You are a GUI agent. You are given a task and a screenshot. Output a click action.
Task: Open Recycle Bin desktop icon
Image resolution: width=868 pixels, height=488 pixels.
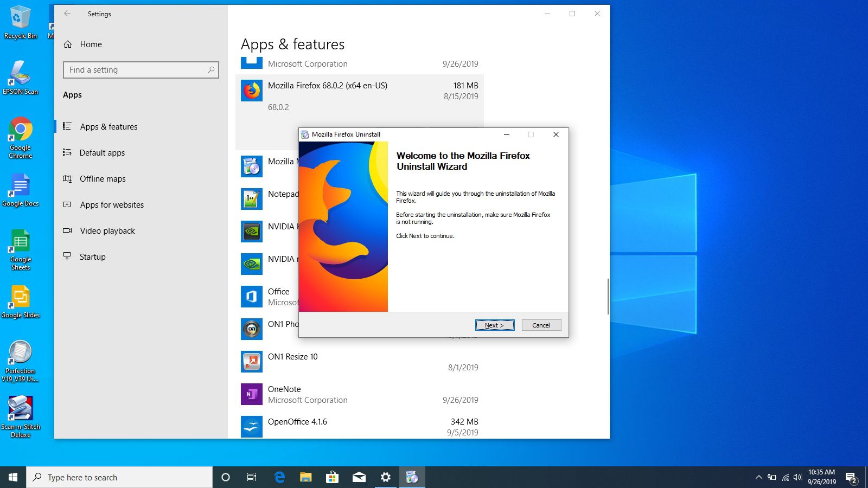coord(21,23)
